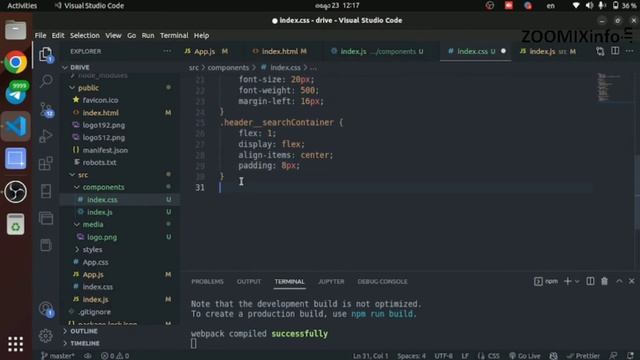Viewport: 640px width, 360px height.
Task: Open the Help menu
Action: pos(201,36)
